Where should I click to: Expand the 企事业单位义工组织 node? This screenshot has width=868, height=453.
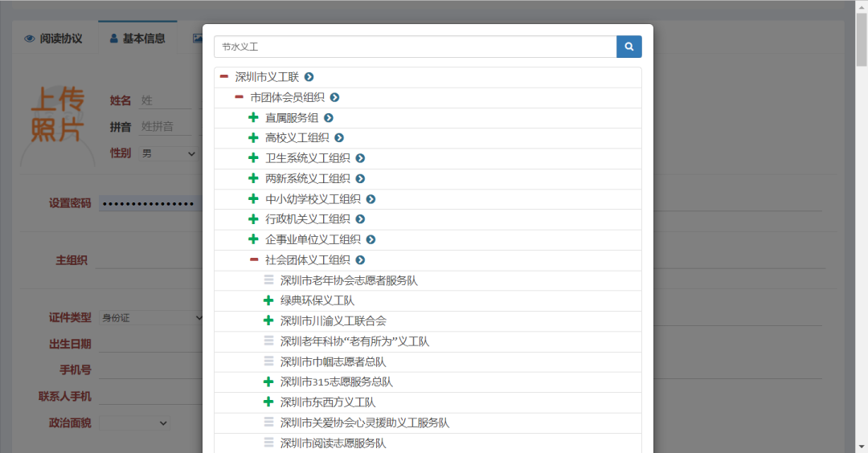click(253, 239)
